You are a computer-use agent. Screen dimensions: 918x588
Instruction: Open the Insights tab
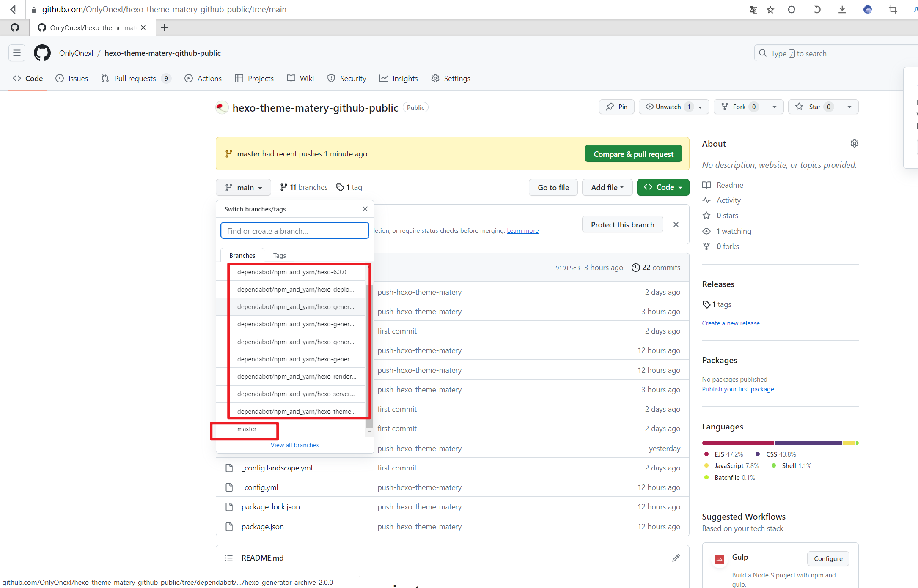click(399, 78)
